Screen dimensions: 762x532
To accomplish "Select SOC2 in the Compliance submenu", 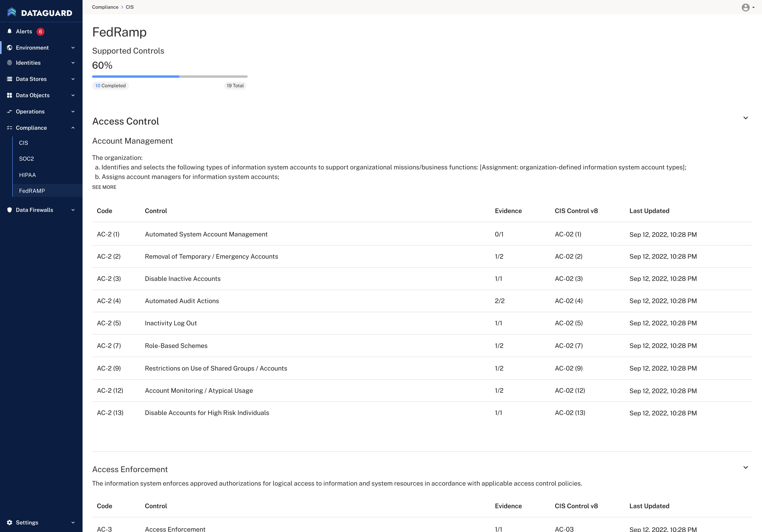I will coord(27,158).
